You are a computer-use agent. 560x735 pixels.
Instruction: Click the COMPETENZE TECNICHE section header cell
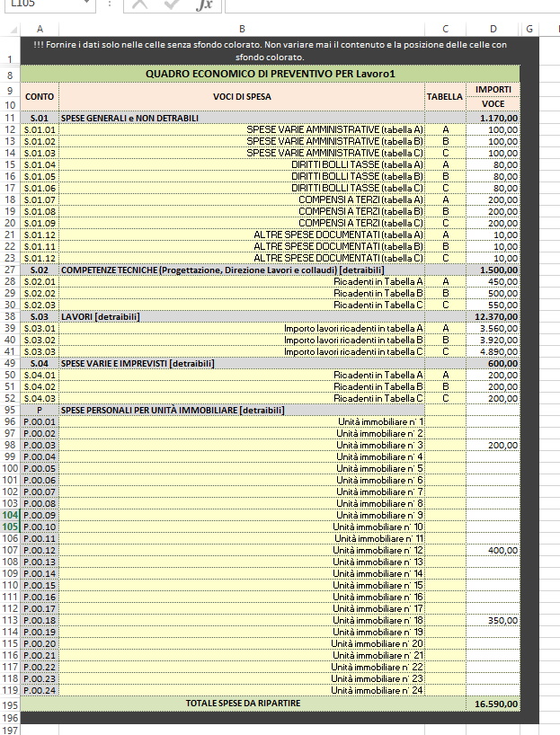pyautogui.click(x=242, y=270)
